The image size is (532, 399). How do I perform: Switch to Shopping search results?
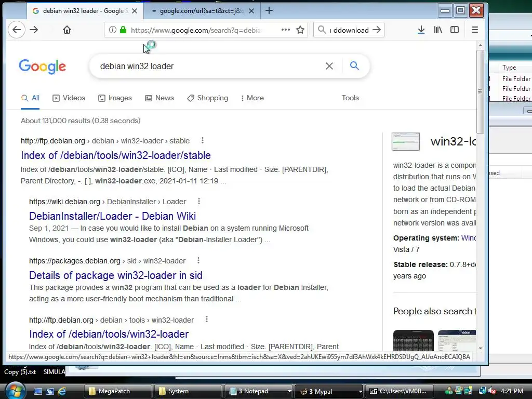pos(208,98)
